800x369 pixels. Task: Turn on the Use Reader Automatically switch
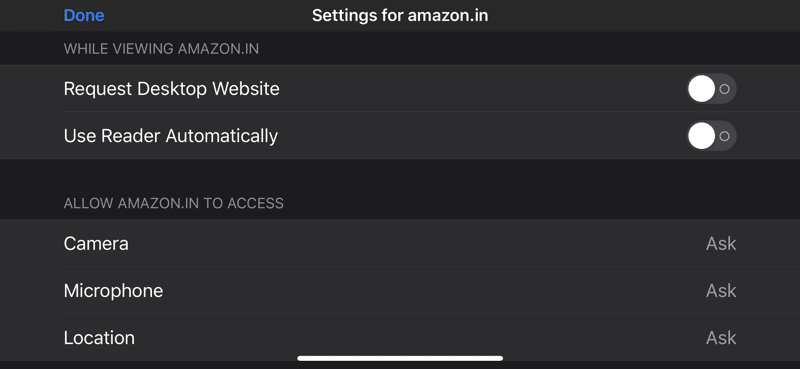[x=711, y=136]
